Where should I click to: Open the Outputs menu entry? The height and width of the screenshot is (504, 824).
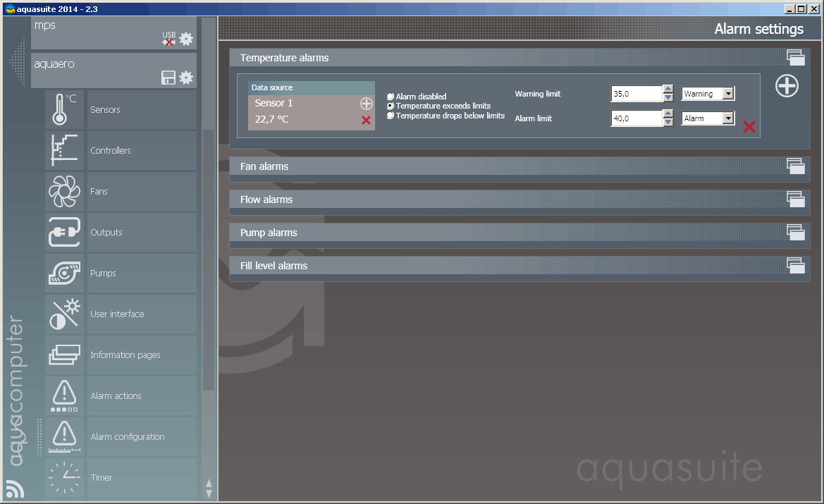tap(142, 233)
